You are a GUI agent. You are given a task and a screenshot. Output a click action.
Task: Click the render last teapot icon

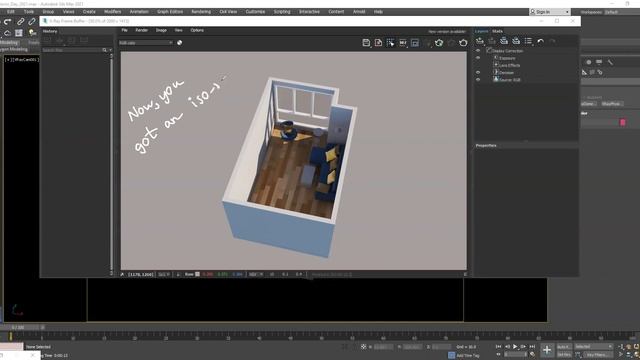coord(463,42)
